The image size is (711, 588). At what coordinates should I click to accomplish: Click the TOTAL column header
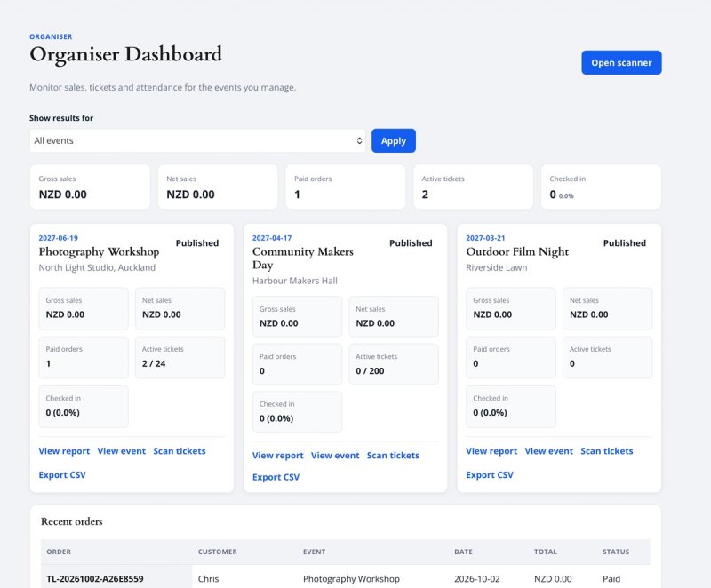pyautogui.click(x=545, y=552)
